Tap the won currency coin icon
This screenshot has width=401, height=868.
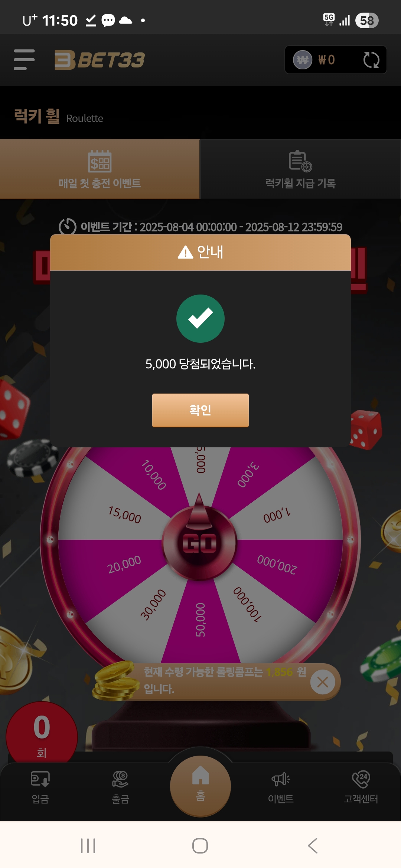pyautogui.click(x=303, y=60)
